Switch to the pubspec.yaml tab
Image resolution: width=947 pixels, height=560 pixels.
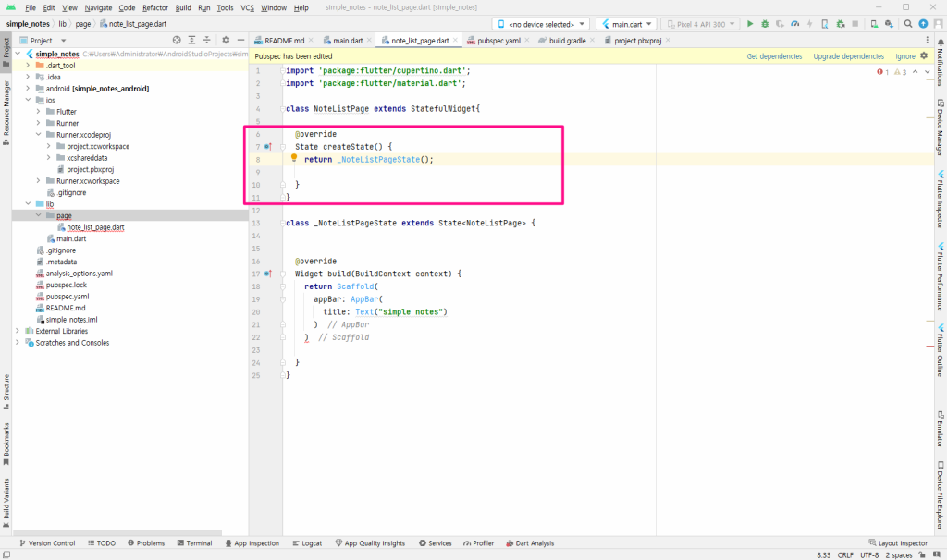pyautogui.click(x=498, y=41)
